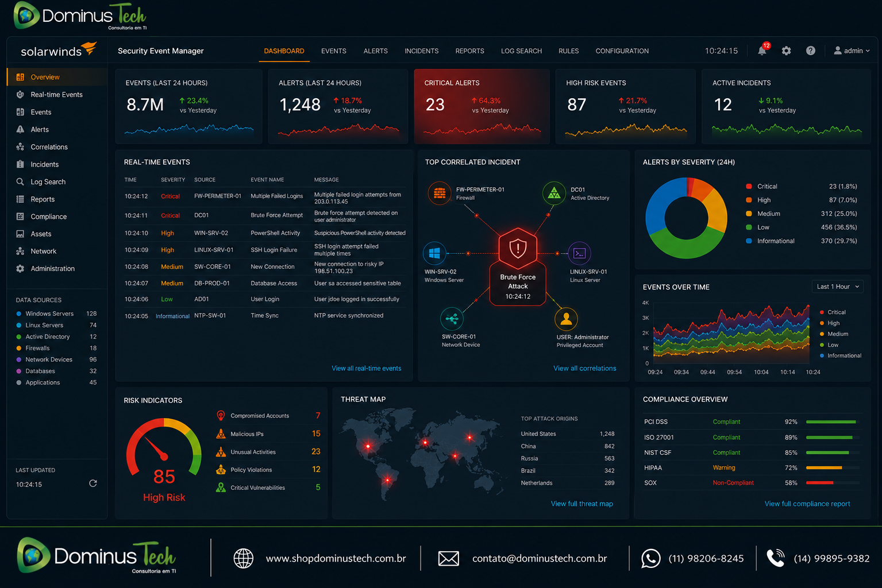
Task: Click the Netherlands attack origin row
Action: (x=568, y=483)
